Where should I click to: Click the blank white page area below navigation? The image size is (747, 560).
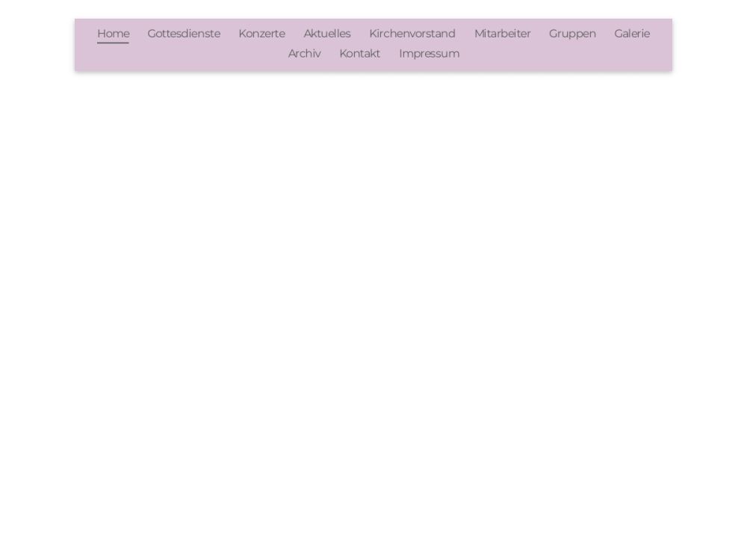pos(373,299)
